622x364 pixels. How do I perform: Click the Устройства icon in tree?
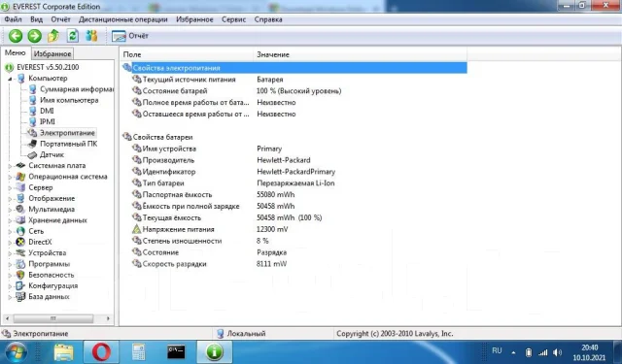coord(20,252)
